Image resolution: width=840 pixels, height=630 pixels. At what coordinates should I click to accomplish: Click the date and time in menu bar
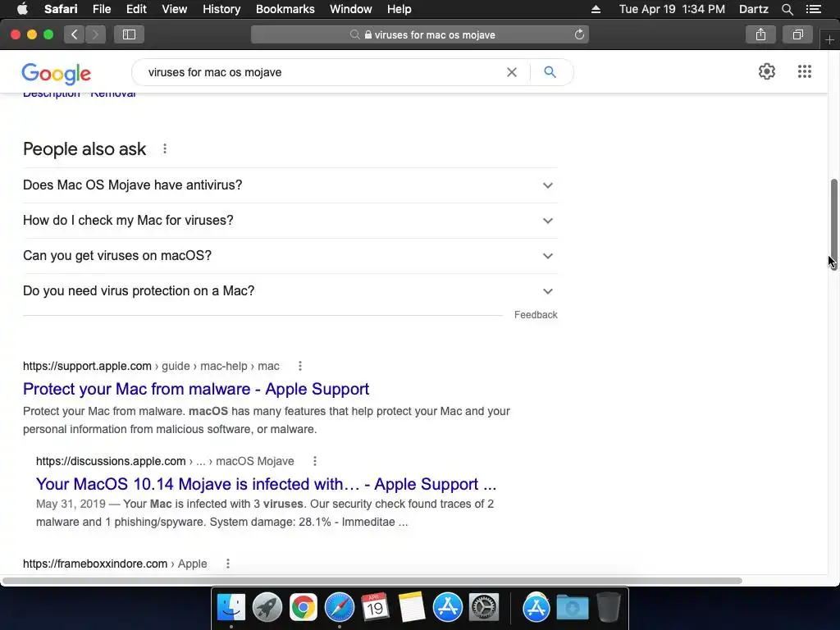coord(672,9)
